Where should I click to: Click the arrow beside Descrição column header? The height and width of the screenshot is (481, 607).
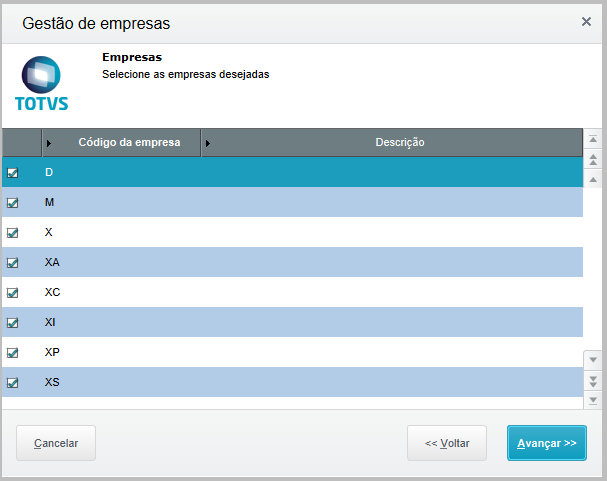pyautogui.click(x=208, y=143)
